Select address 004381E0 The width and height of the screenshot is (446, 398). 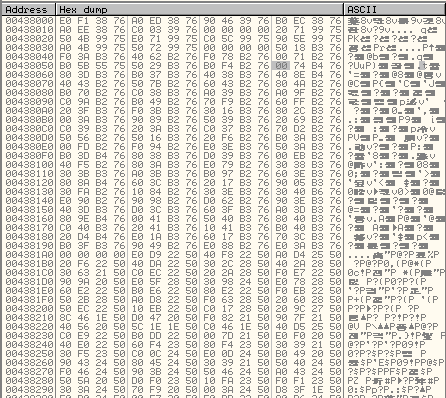click(29, 291)
